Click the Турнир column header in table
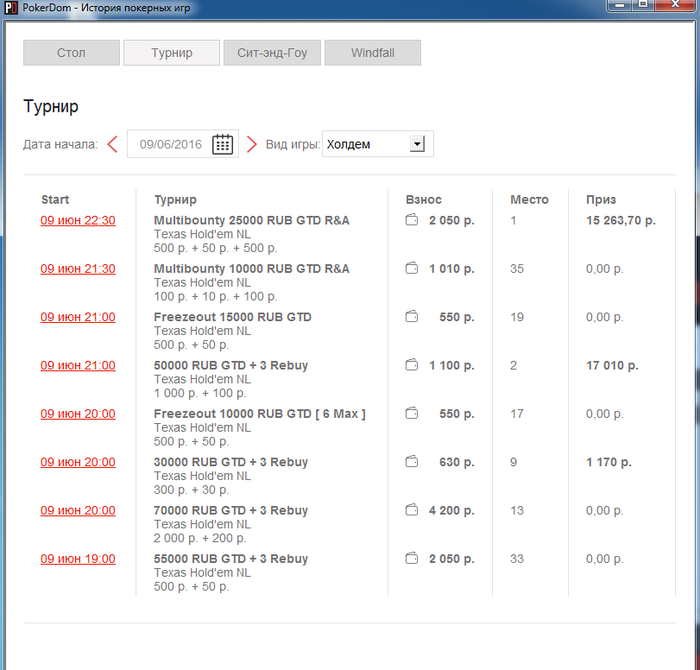Image resolution: width=700 pixels, height=670 pixels. pyautogui.click(x=175, y=200)
